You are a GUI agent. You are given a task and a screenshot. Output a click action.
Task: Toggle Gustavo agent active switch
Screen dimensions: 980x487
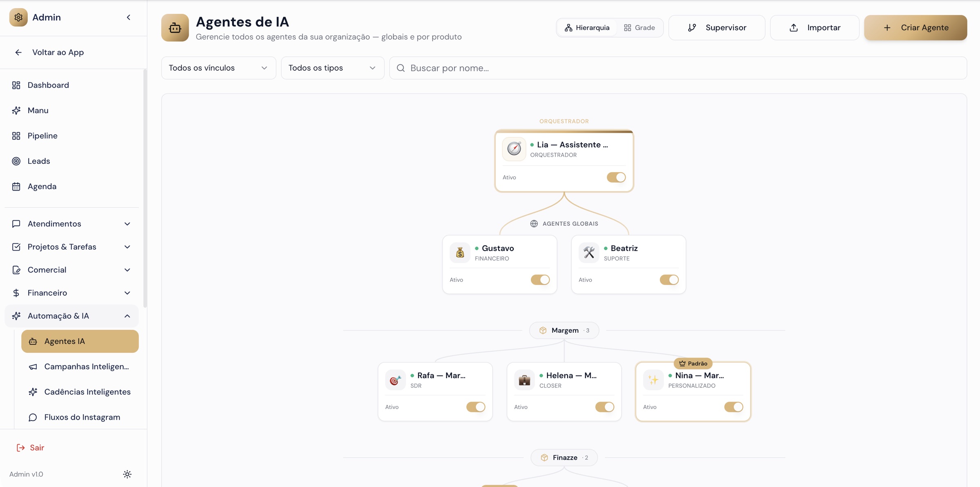click(x=540, y=280)
